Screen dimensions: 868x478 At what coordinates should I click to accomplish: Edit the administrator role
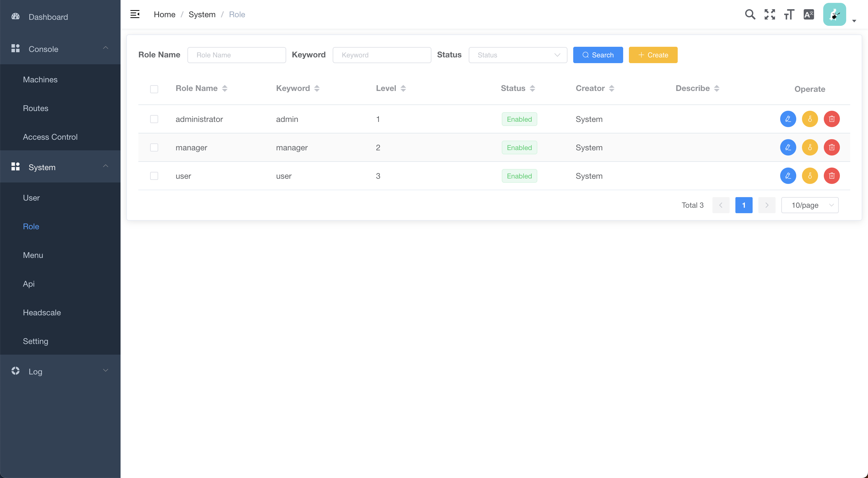pos(788,119)
